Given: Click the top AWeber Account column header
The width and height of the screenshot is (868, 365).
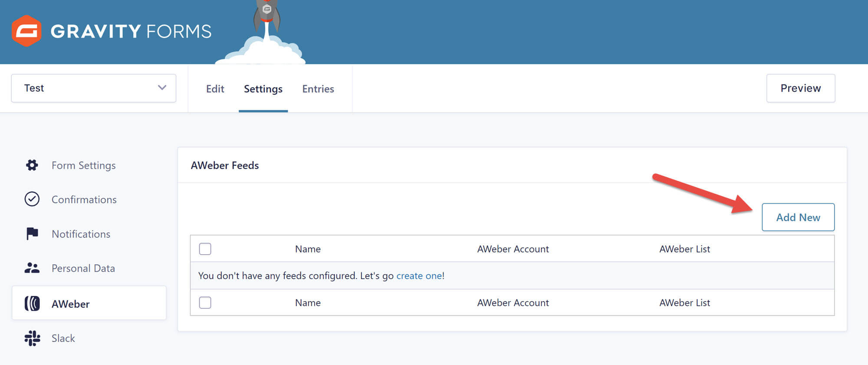Looking at the screenshot, I should pyautogui.click(x=513, y=249).
